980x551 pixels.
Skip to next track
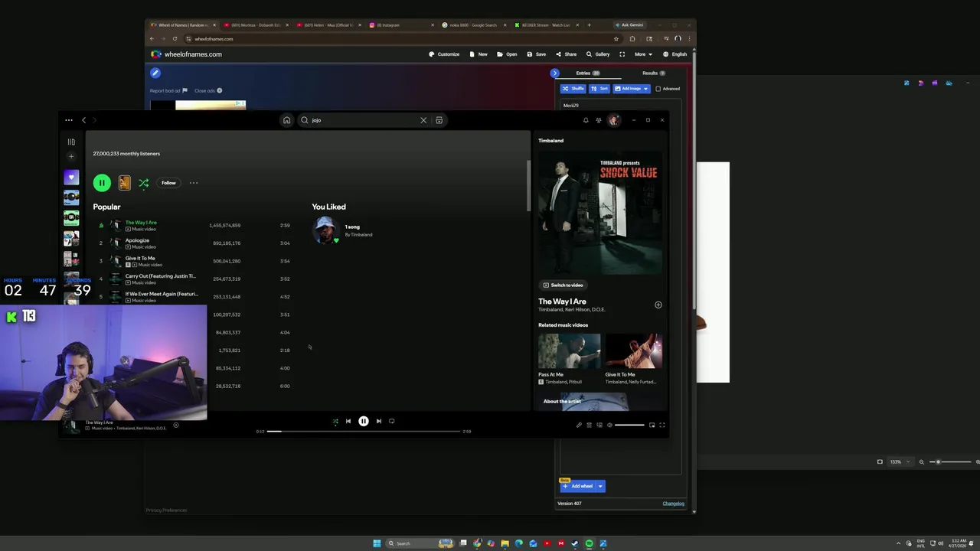(378, 421)
